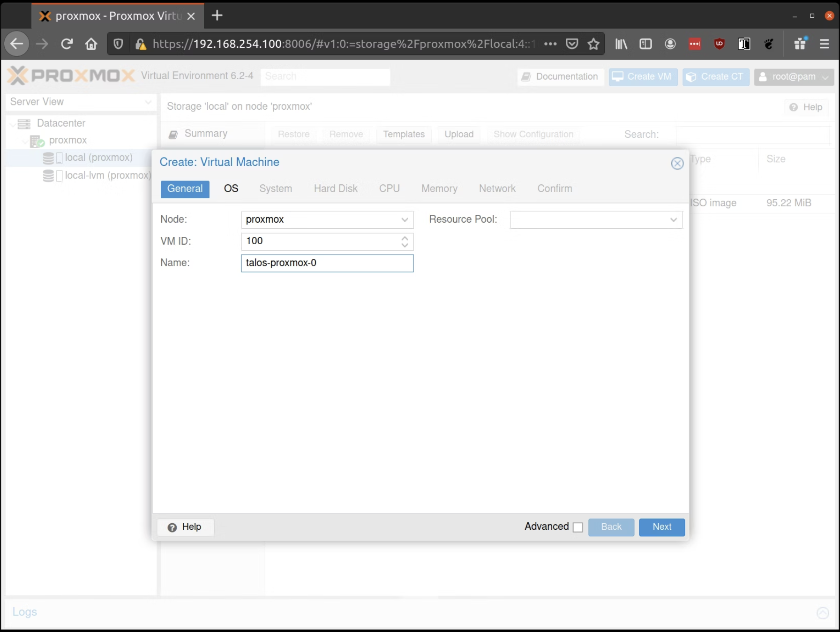
Task: Select the General tab
Action: pyautogui.click(x=185, y=189)
